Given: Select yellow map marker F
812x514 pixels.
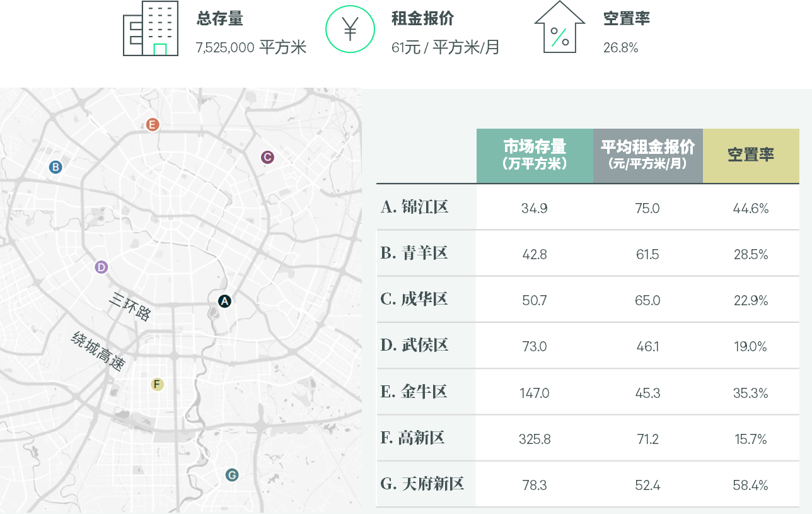Looking at the screenshot, I should [157, 384].
